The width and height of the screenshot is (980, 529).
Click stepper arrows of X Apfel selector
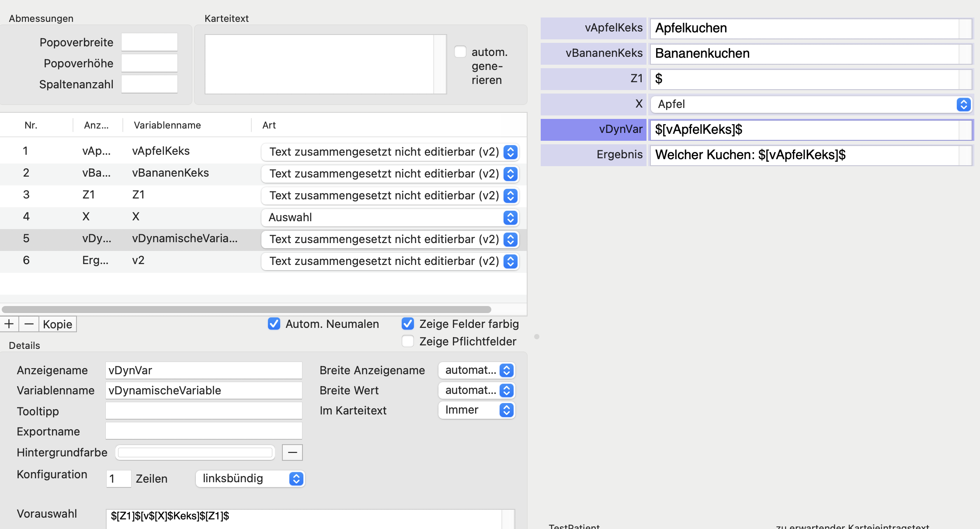[963, 104]
